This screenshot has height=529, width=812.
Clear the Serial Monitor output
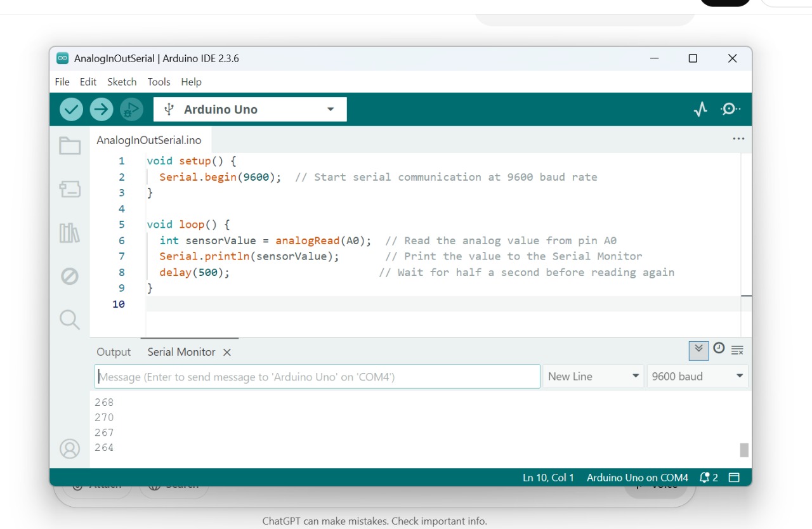click(x=737, y=350)
